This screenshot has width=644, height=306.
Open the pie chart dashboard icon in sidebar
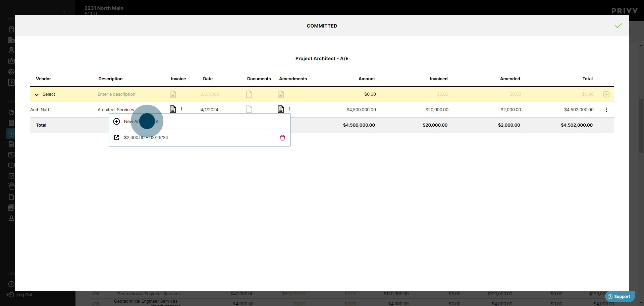pyautogui.click(x=11, y=112)
